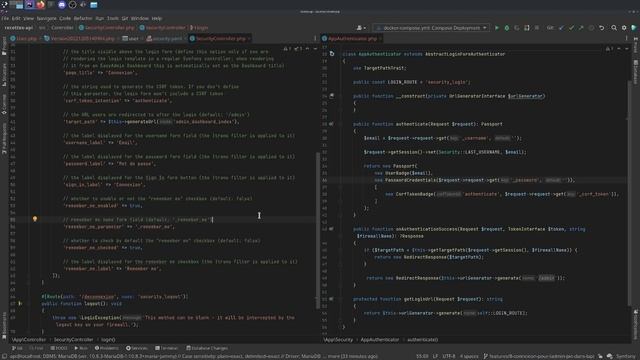Click left editor vertical scrollbar thumb
Viewport: 640px width, 360px height.
pyautogui.click(x=318, y=231)
